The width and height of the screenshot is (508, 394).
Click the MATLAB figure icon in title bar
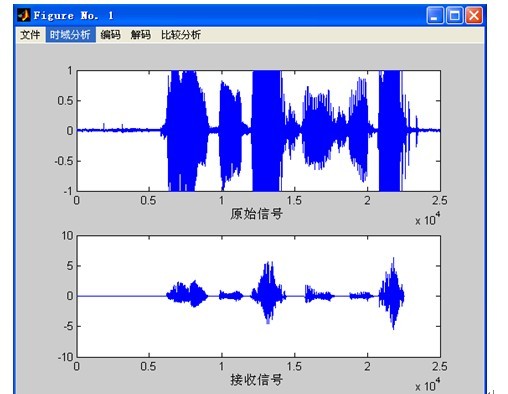pyautogui.click(x=23, y=15)
